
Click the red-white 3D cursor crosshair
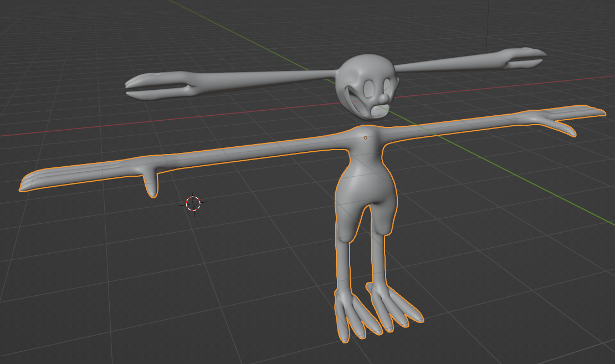coord(193,203)
